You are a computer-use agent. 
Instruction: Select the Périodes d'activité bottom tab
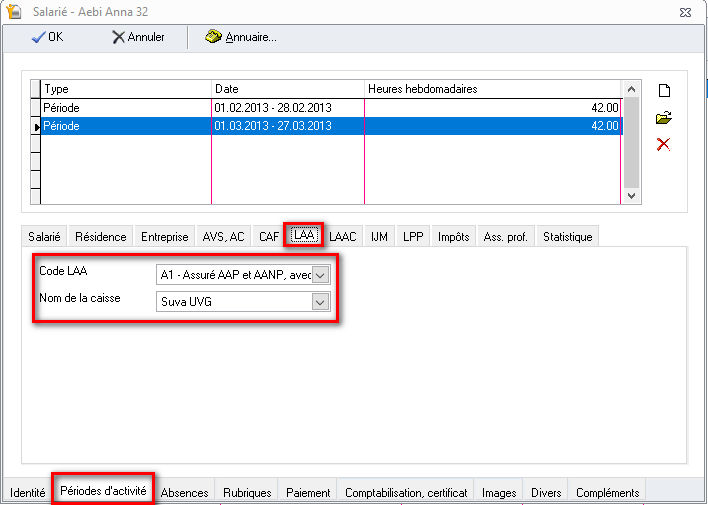pos(103,490)
